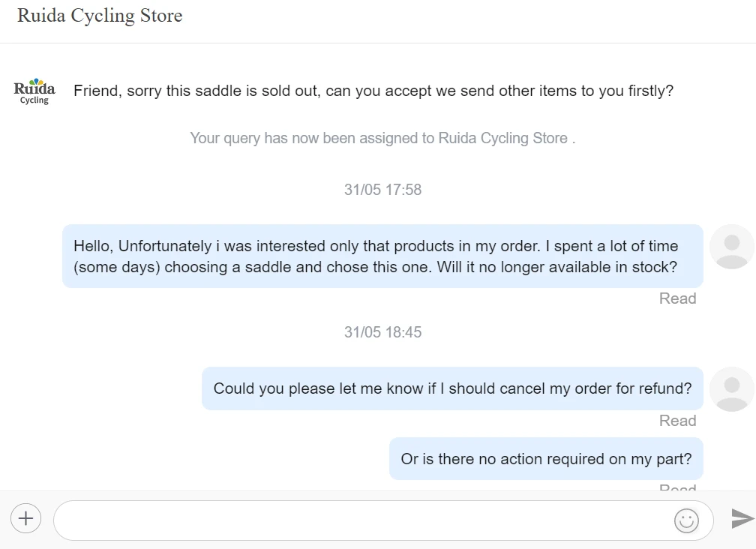The width and height of the screenshot is (756, 549).
Task: Select the 'Hello, Unfortunately' message bubble
Action: [382, 256]
